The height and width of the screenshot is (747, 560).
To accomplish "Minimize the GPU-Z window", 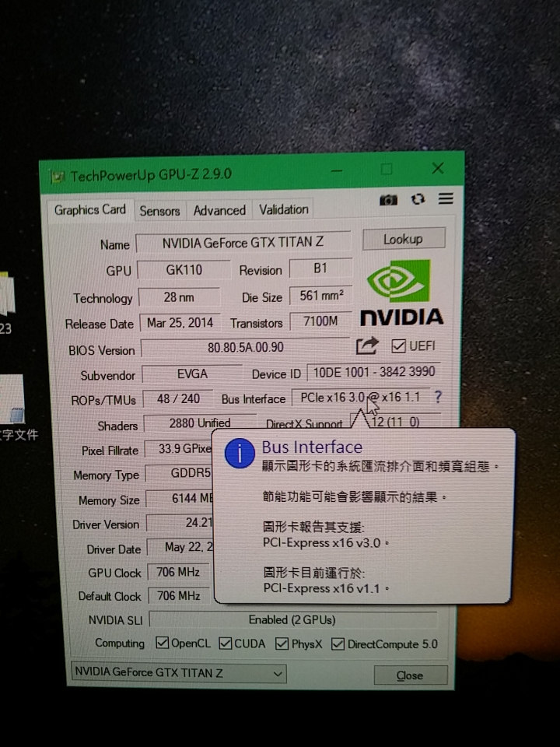I will tap(337, 170).
